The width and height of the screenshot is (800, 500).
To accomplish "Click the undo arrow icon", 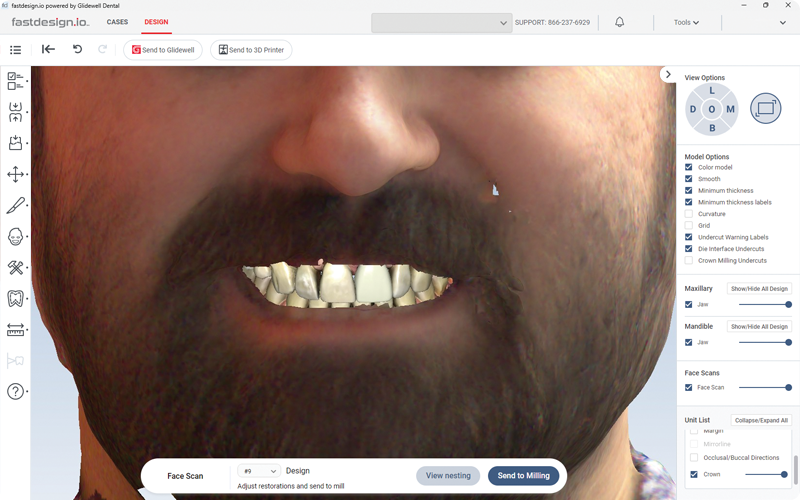I will click(78, 49).
